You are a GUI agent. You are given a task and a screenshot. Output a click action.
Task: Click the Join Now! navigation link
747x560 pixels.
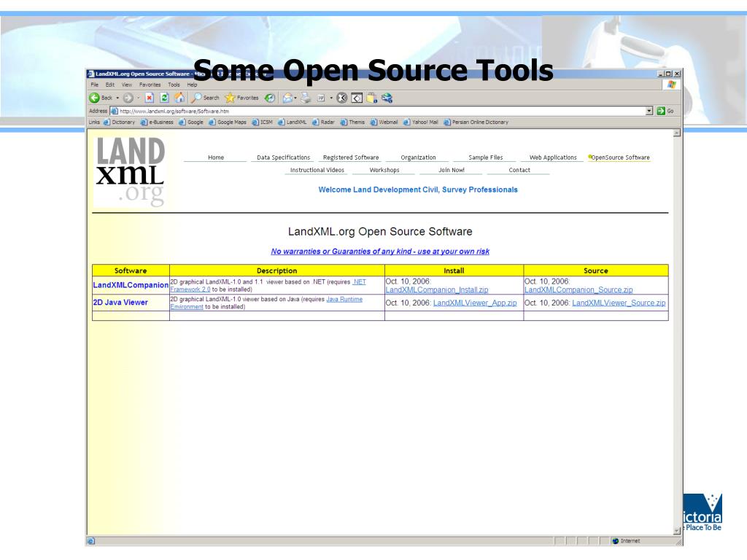452,170
